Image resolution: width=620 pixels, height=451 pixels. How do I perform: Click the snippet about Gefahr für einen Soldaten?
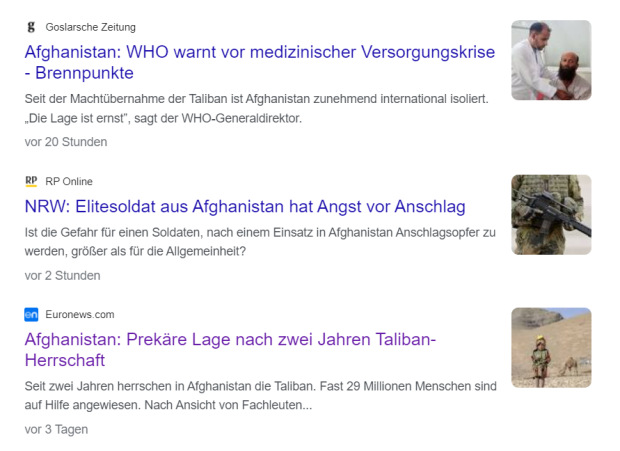(x=260, y=242)
